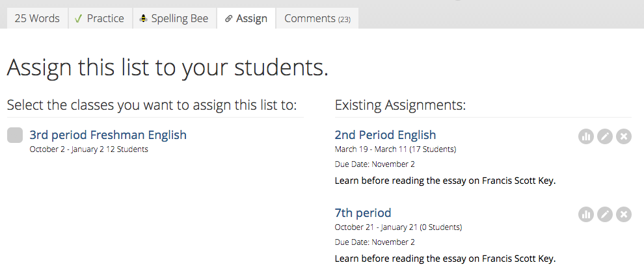Open the 7th period assignment stats chart
Viewport: 644px width, 280px height.
586,214
